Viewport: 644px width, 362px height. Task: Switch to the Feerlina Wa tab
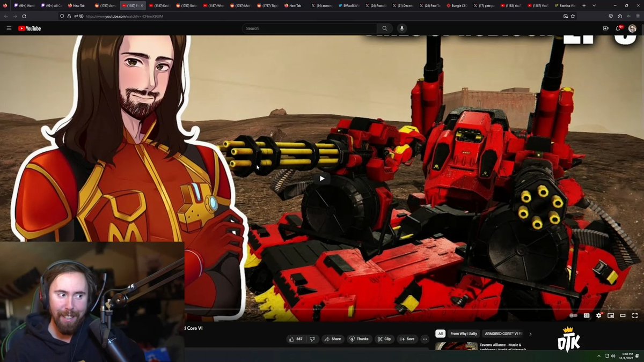[x=566, y=5]
